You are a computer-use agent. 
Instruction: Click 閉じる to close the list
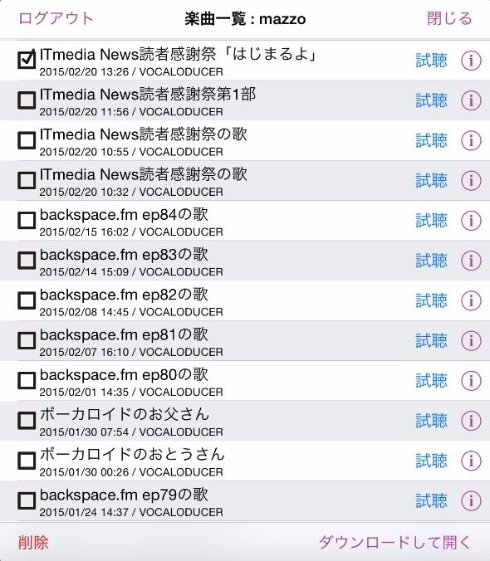pos(450,18)
